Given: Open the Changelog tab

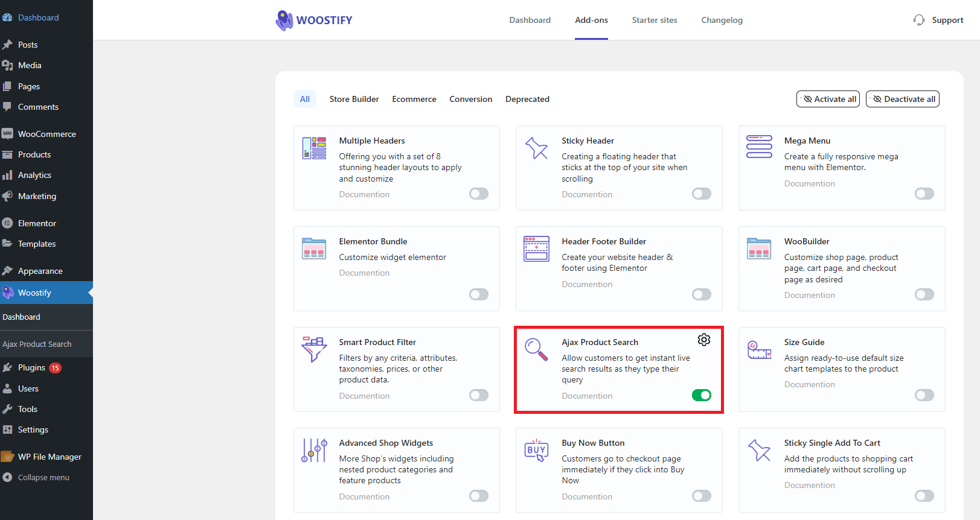Looking at the screenshot, I should pyautogui.click(x=722, y=20).
